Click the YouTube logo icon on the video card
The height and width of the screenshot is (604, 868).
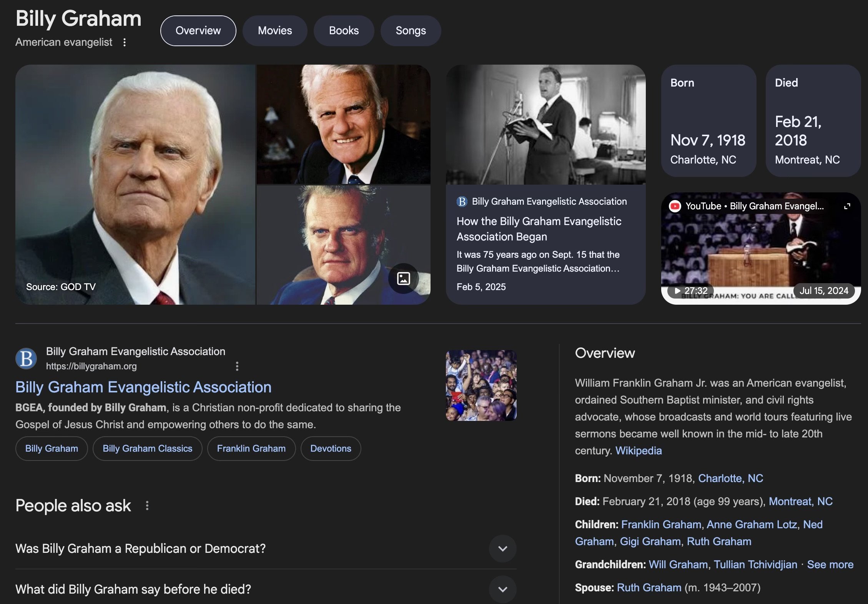675,206
